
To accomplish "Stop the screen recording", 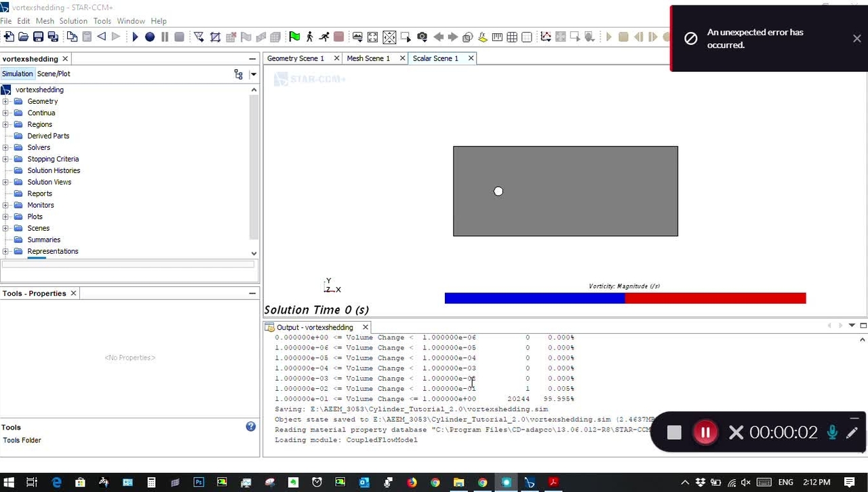I will 674,432.
